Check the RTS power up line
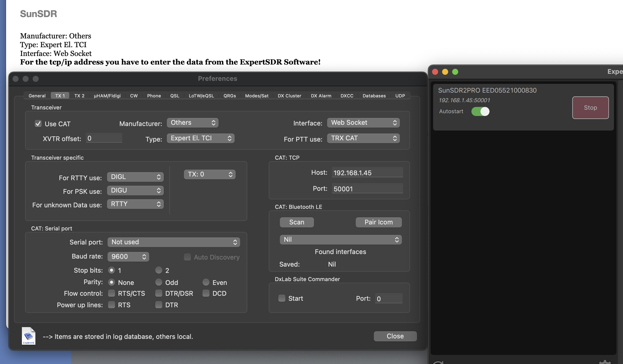This screenshot has width=623, height=364. 111,305
